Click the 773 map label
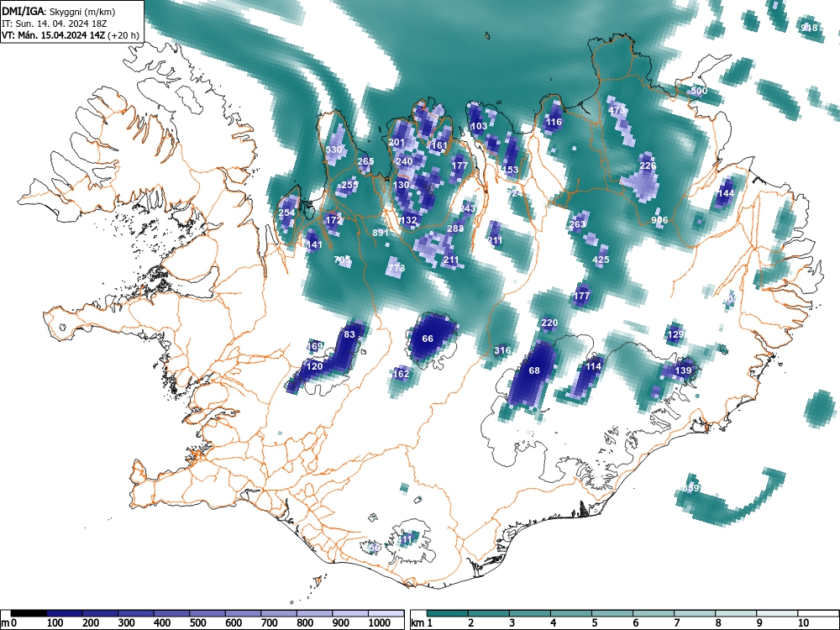840x630 pixels. tap(396, 268)
